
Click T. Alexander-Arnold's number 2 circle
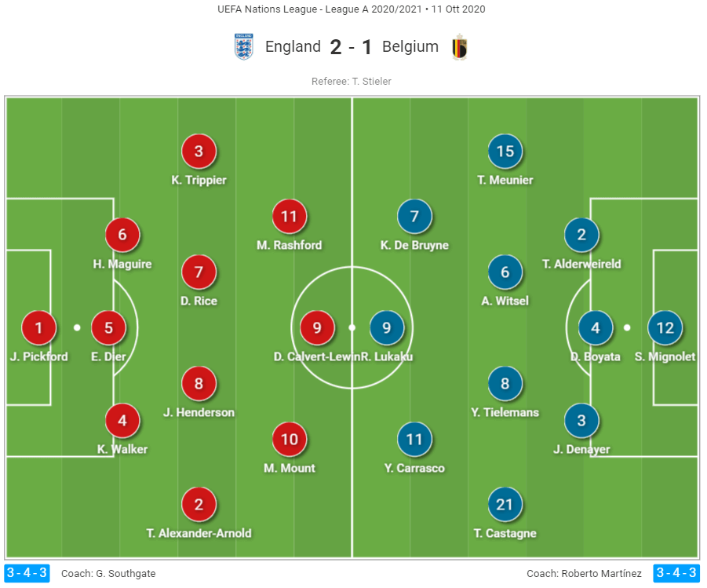[199, 505]
